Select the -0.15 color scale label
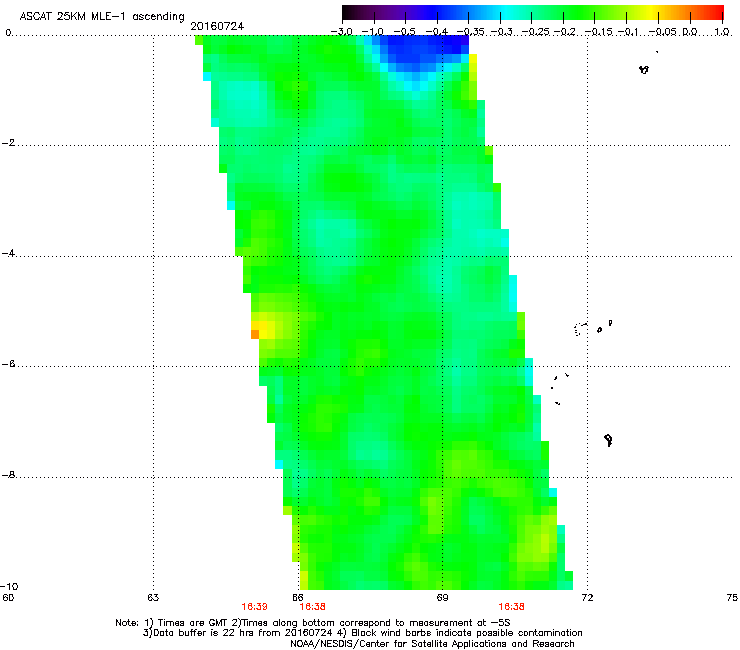This screenshot has height=650, width=740. pyautogui.click(x=598, y=32)
